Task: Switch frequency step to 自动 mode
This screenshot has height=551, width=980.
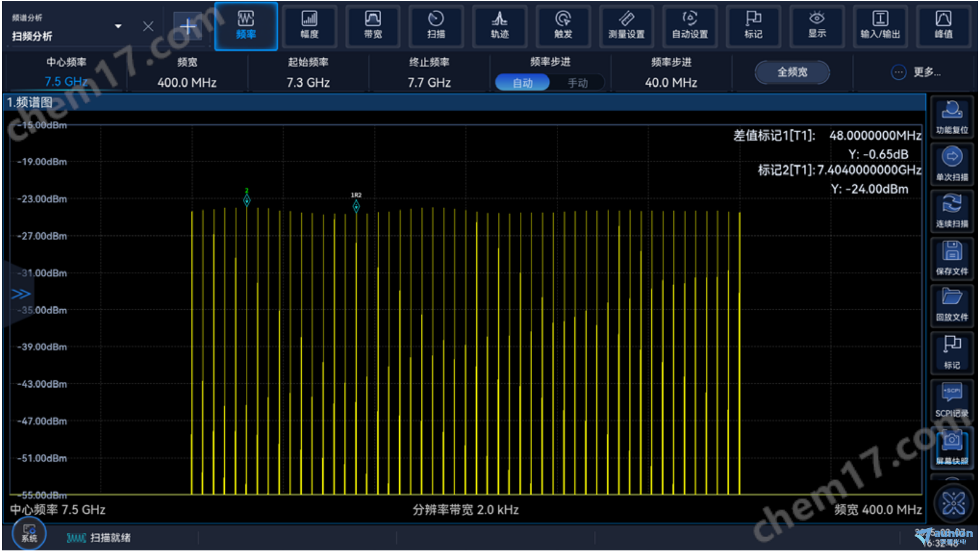Action: coord(522,83)
